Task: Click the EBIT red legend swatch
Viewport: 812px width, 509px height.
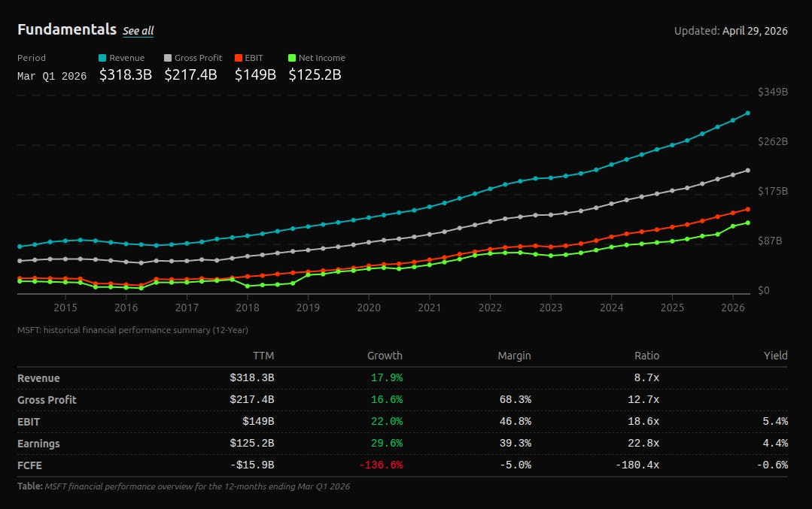Action: pyautogui.click(x=239, y=58)
